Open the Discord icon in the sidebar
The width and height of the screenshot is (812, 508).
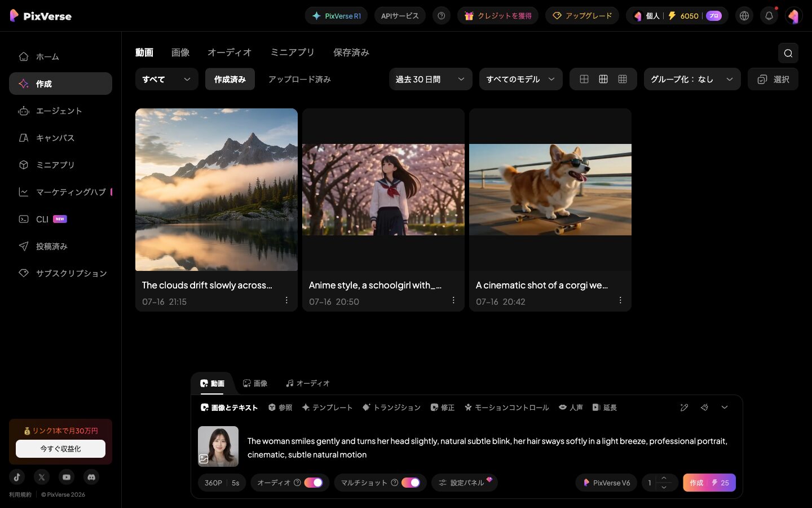click(91, 477)
